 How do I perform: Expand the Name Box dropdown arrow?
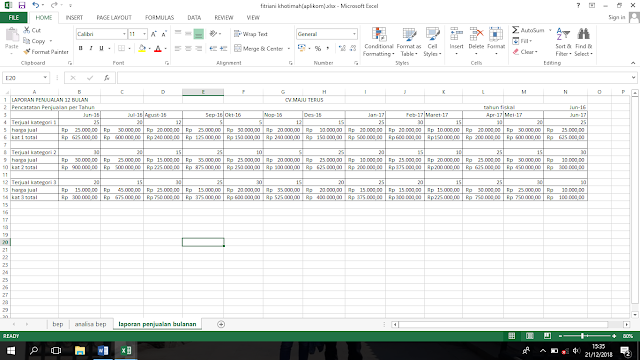coord(45,78)
